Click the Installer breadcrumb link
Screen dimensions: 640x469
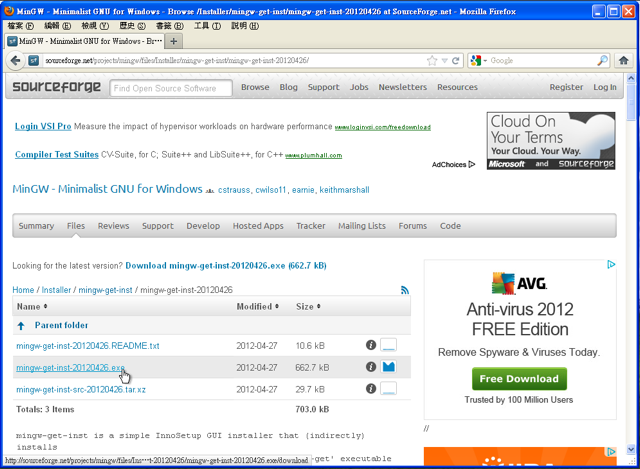click(56, 290)
